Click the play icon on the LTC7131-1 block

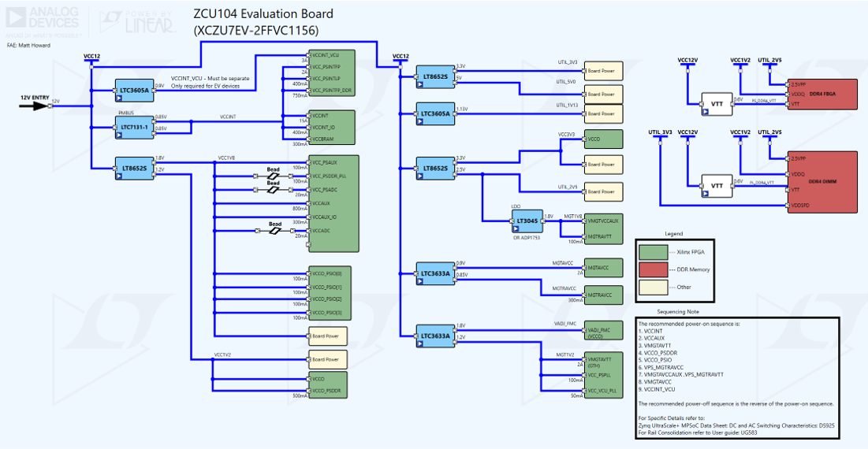coord(121,135)
